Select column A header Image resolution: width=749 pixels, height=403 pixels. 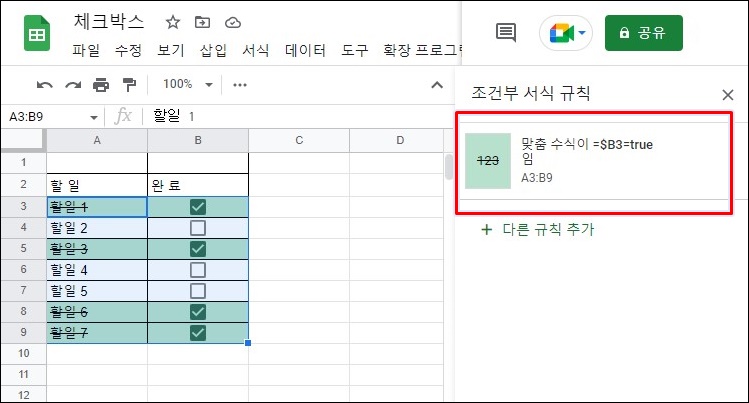tap(97, 140)
